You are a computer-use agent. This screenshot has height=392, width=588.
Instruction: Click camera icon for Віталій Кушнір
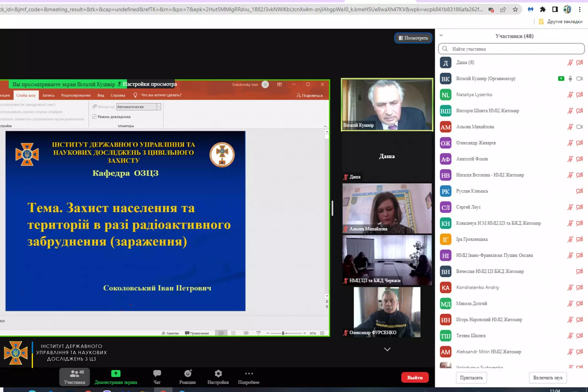[580, 79]
